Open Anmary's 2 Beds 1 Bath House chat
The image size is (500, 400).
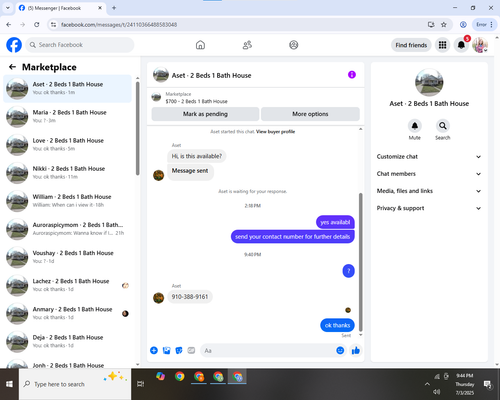(x=68, y=313)
